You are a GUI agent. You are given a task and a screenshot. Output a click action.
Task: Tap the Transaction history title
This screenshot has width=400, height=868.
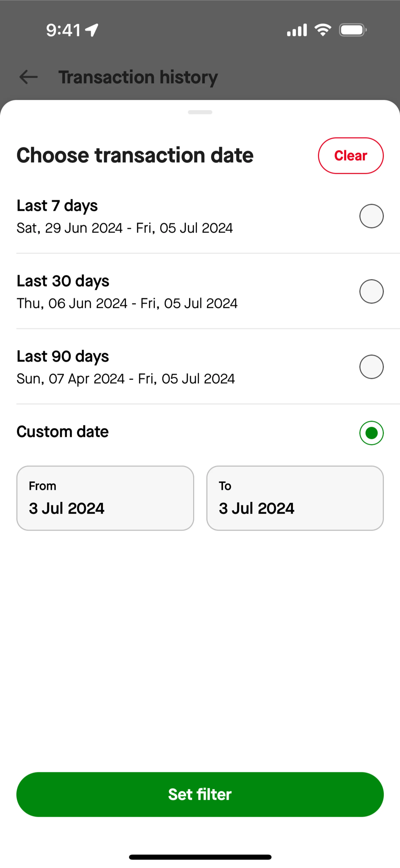(x=138, y=77)
